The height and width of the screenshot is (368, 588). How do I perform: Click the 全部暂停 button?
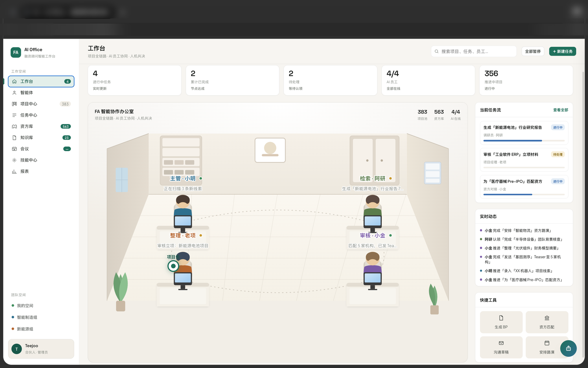click(x=533, y=52)
